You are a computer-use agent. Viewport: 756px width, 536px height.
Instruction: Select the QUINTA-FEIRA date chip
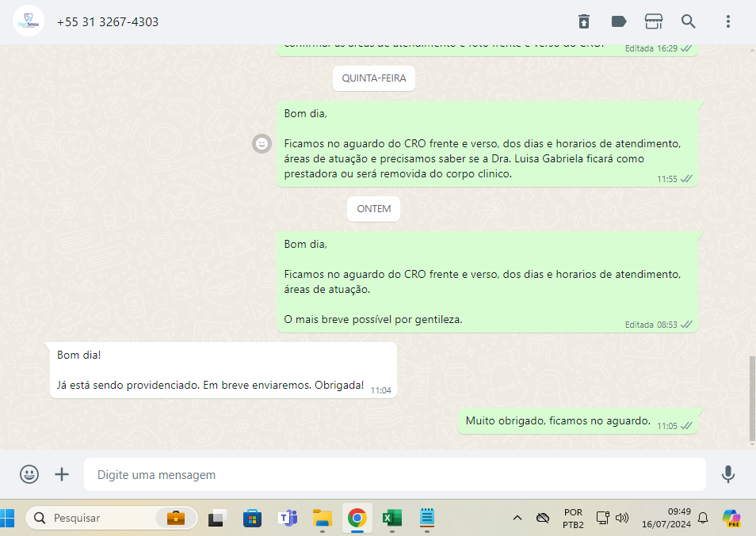tap(374, 78)
